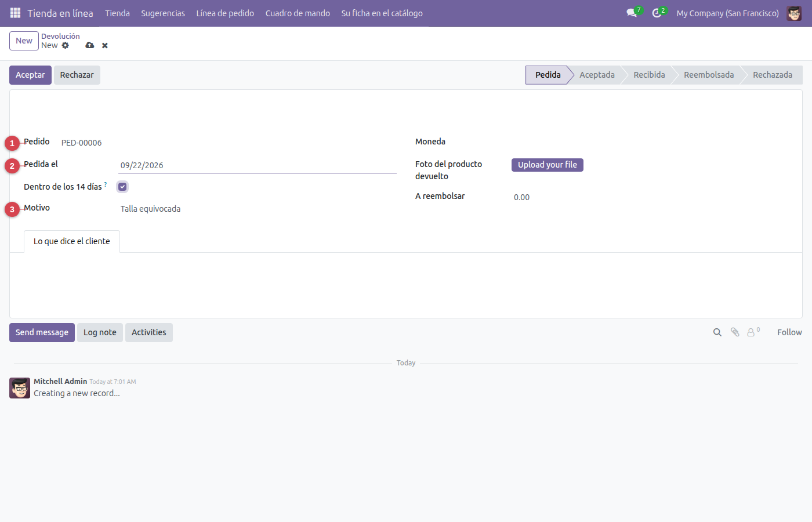
Task: Open the Activities button in chatter
Action: pyautogui.click(x=149, y=332)
